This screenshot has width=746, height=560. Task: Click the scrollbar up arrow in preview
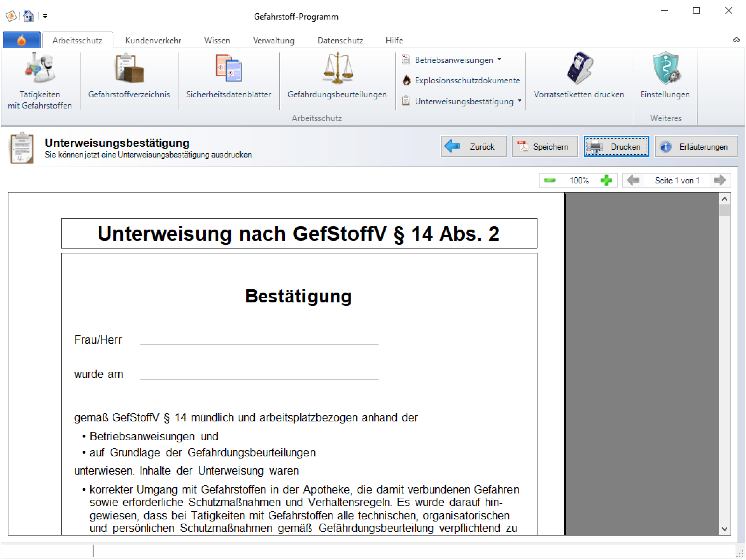click(725, 199)
